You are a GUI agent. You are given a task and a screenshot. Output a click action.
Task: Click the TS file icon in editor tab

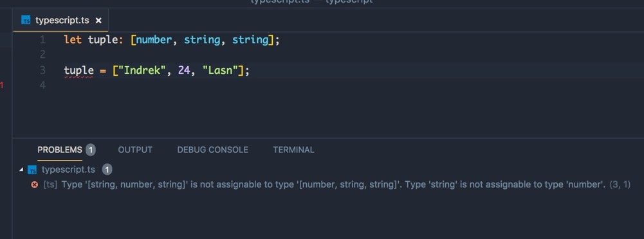pos(26,20)
